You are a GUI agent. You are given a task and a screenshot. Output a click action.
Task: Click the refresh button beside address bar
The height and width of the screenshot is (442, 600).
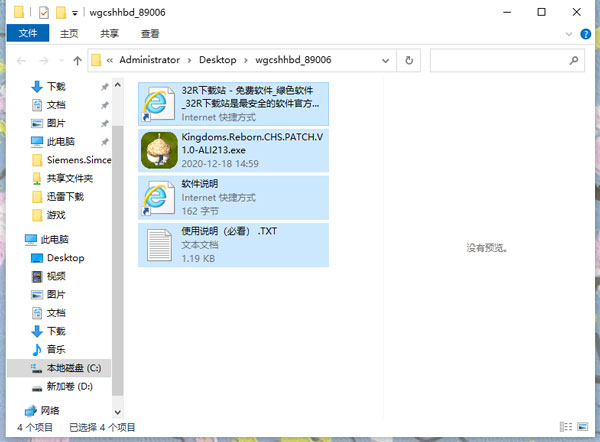click(x=410, y=61)
